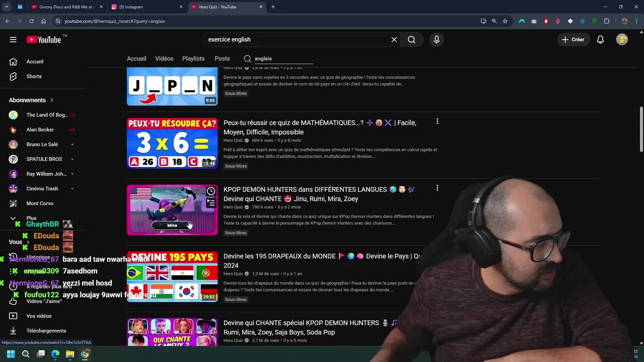Click the browser reload button
The width and height of the screenshot is (644, 362).
point(31,21)
